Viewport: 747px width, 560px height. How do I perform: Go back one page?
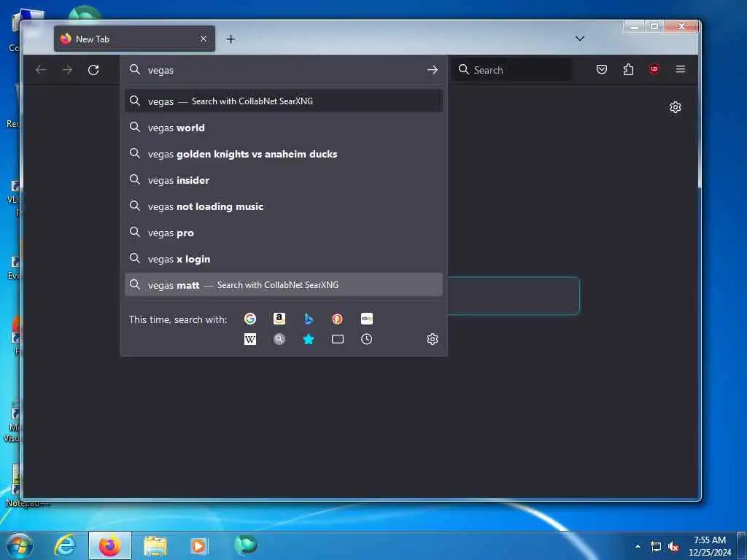[x=41, y=70]
